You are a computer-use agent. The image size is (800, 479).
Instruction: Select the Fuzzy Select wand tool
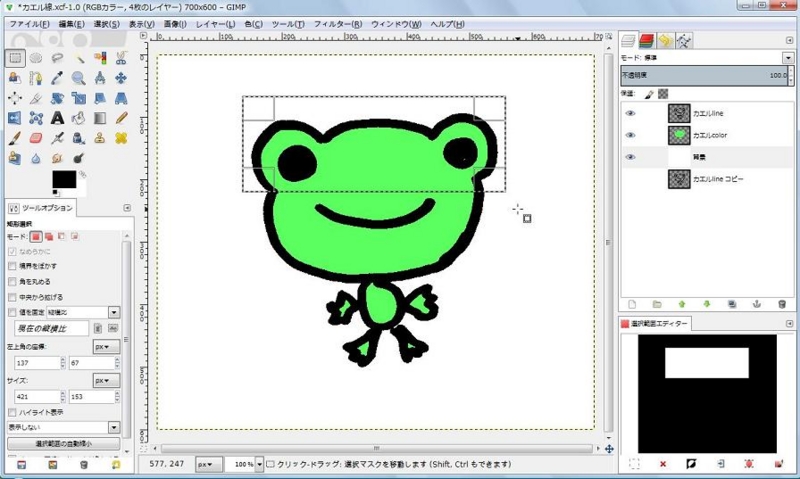79,58
